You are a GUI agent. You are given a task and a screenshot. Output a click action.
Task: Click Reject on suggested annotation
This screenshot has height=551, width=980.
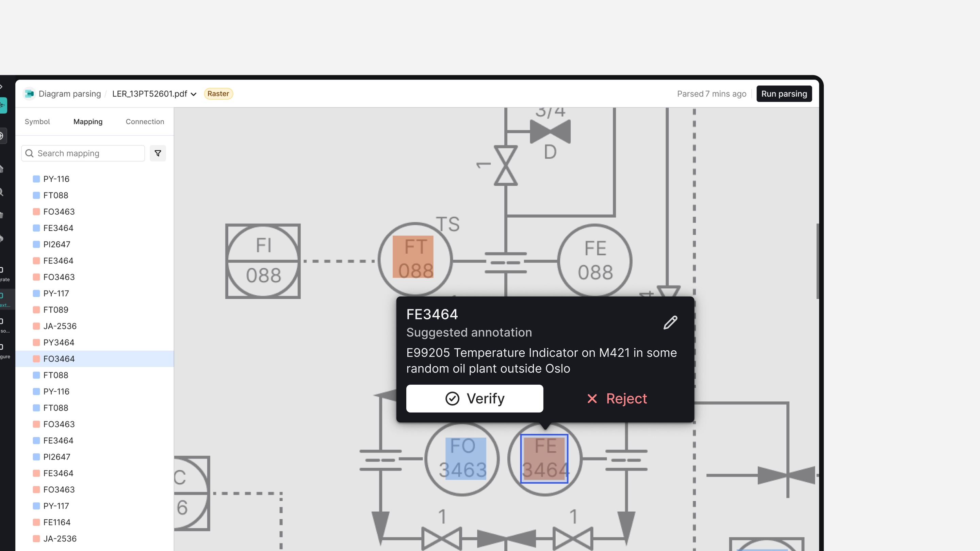[617, 399]
